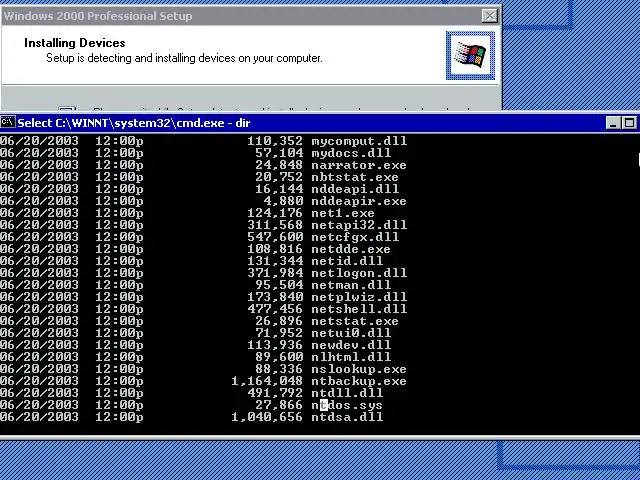640x480 pixels.
Task: Click netstat.exe in the listing
Action: point(355,321)
